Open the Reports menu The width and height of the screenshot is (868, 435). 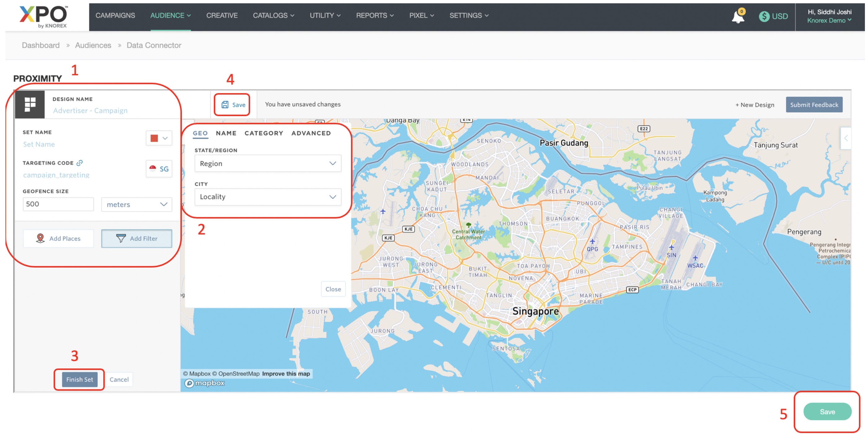click(375, 16)
